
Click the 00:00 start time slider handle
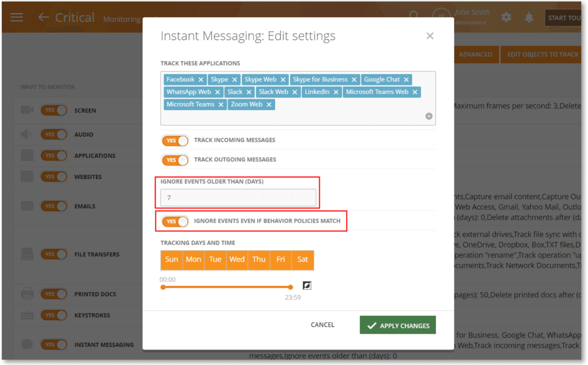pyautogui.click(x=163, y=287)
